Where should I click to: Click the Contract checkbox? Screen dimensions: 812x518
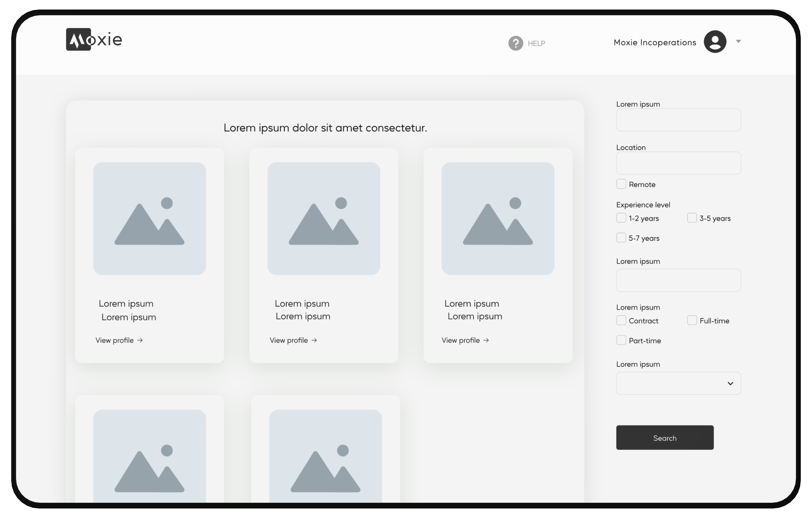(621, 320)
